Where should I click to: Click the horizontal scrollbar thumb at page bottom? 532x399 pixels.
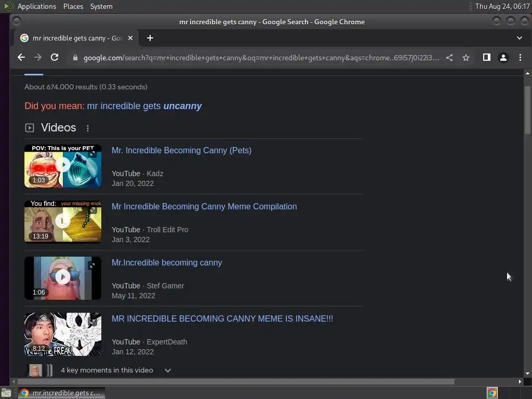(236, 382)
